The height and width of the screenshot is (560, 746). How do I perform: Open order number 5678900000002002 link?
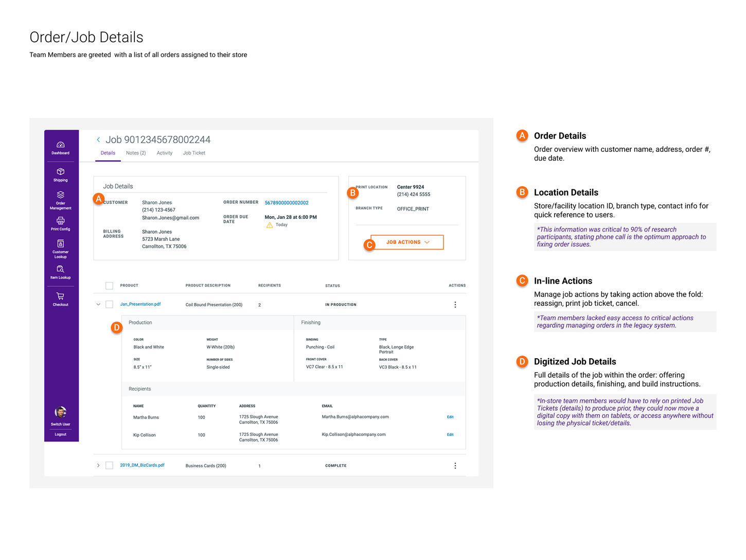click(287, 203)
